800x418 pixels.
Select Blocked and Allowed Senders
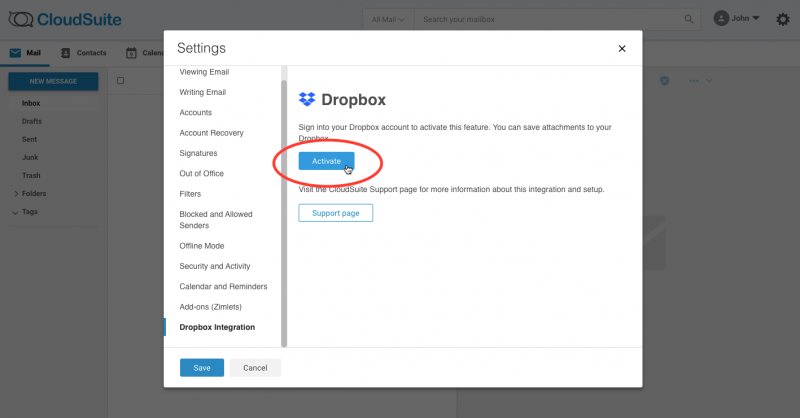click(x=216, y=219)
